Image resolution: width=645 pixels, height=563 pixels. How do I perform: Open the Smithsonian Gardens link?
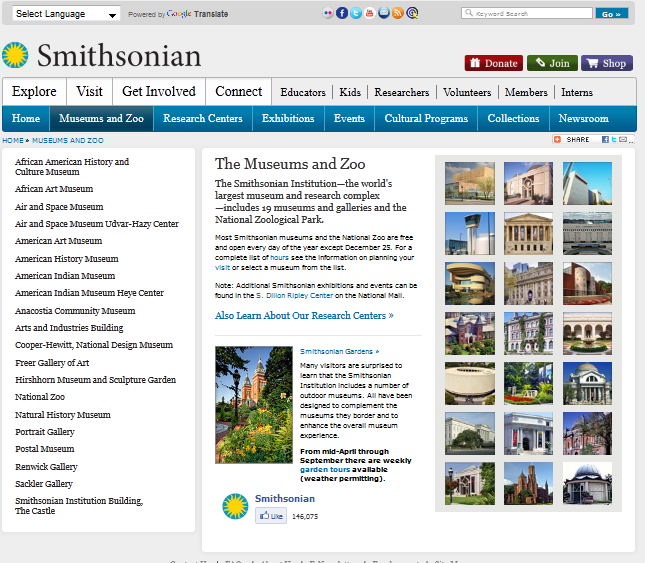[339, 351]
